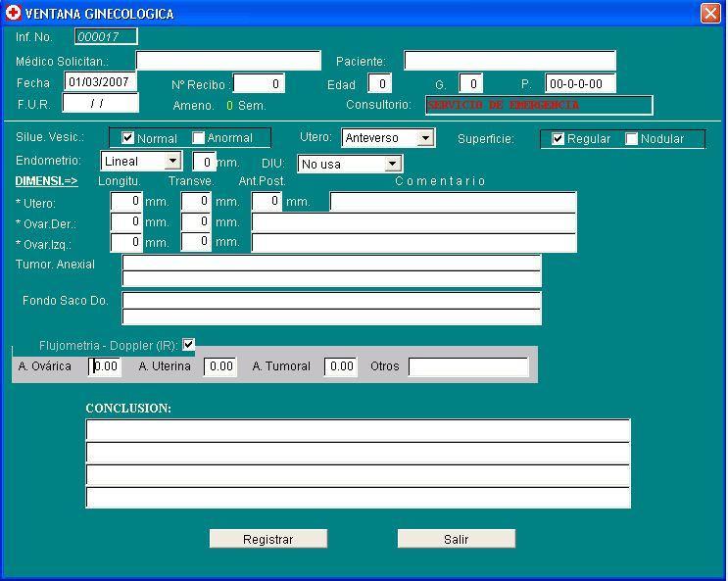Click the Fecha field 01/03/2007
This screenshot has width=728, height=581.
point(100,81)
